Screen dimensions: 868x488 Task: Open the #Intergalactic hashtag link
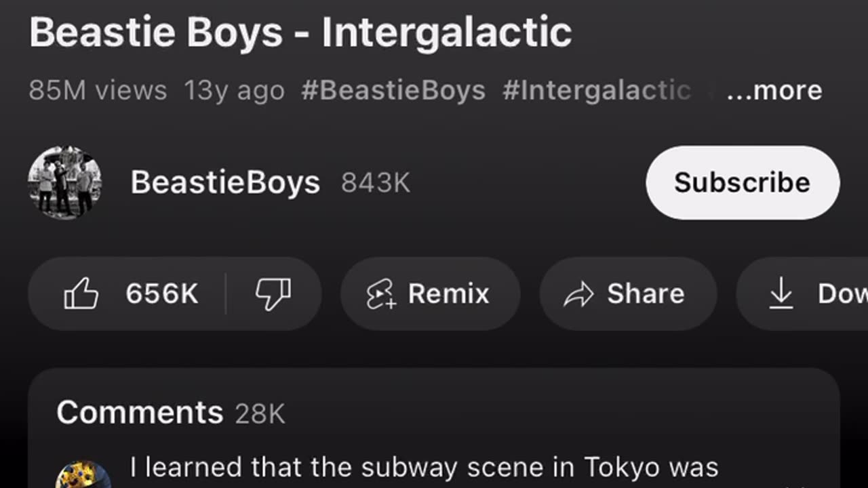(x=597, y=90)
